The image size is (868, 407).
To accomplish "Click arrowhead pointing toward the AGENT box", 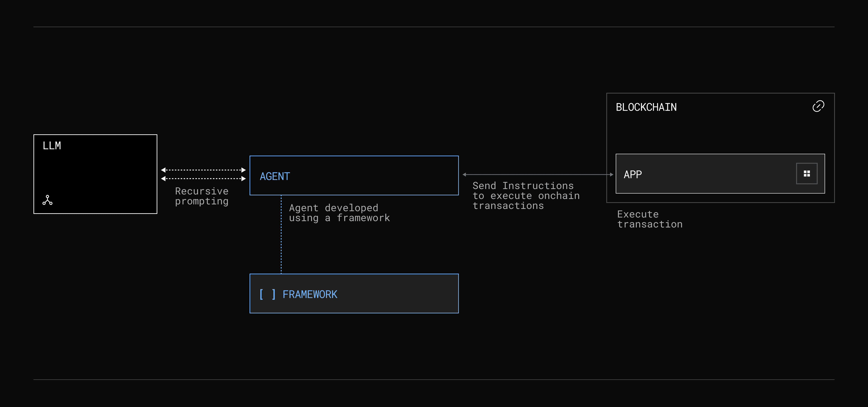I will [465, 175].
